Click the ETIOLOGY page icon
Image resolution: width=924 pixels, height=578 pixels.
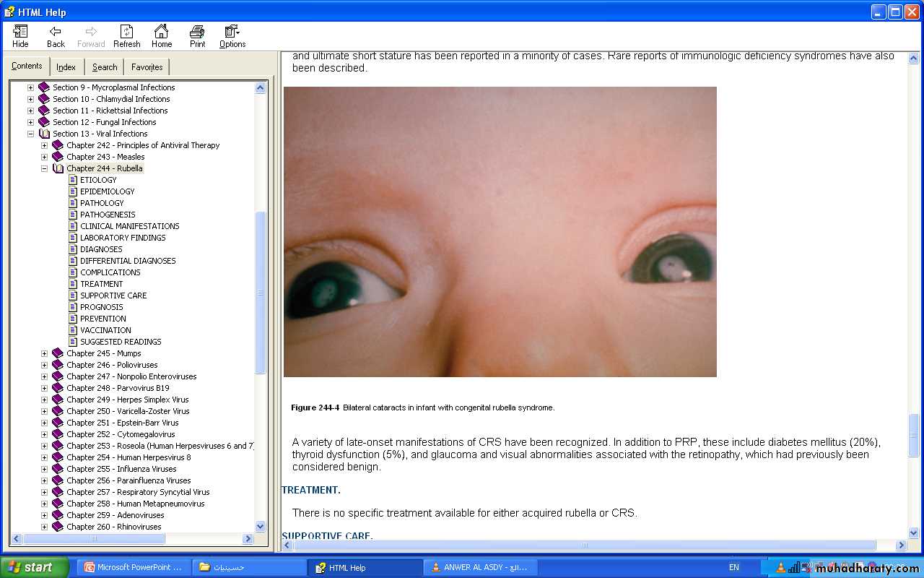(73, 180)
